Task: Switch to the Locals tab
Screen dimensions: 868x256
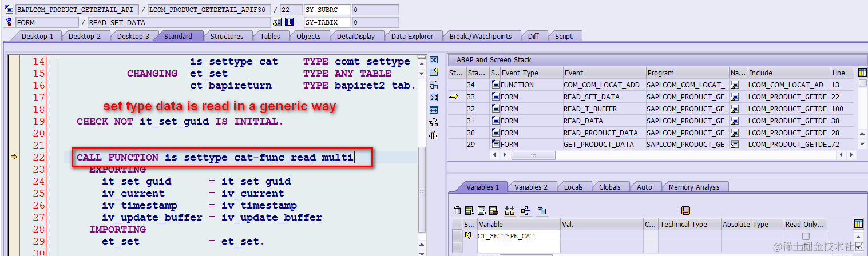Action: pos(573,187)
